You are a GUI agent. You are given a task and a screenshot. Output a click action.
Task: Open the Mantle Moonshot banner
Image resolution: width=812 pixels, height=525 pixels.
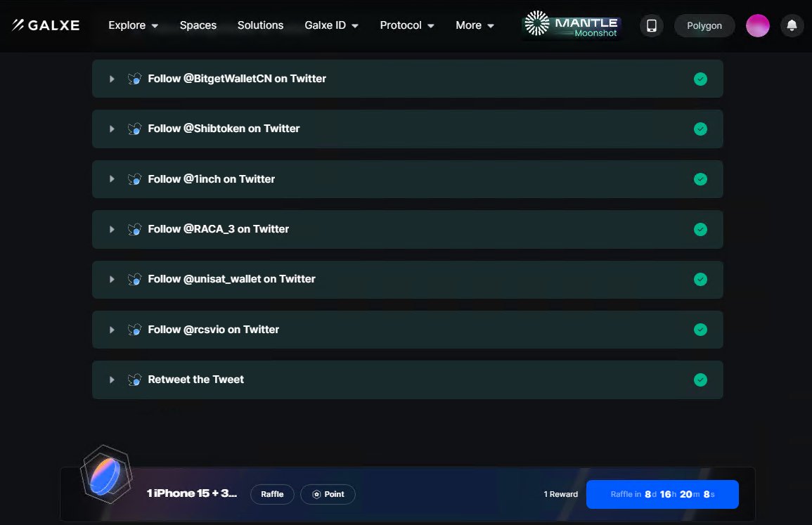tap(572, 25)
